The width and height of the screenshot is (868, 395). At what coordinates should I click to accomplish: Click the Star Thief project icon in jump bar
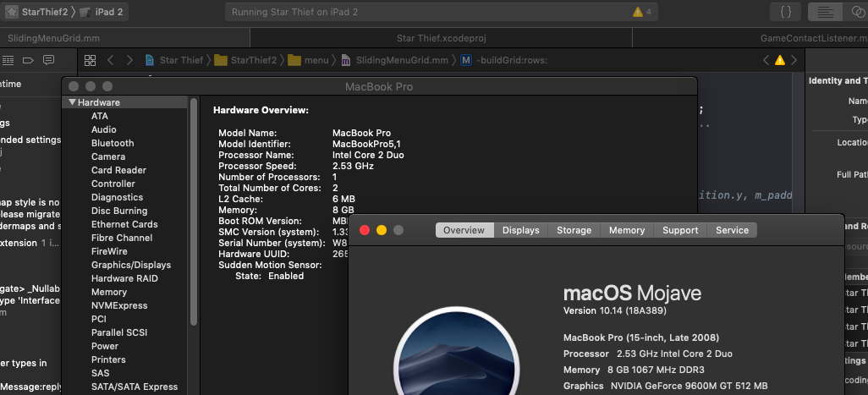(150, 60)
